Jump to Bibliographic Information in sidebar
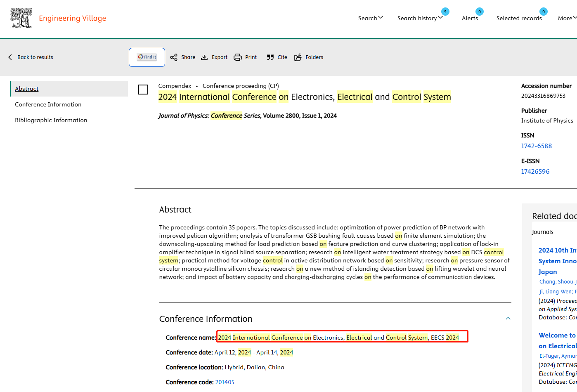This screenshot has height=392, width=577. pyautogui.click(x=51, y=120)
